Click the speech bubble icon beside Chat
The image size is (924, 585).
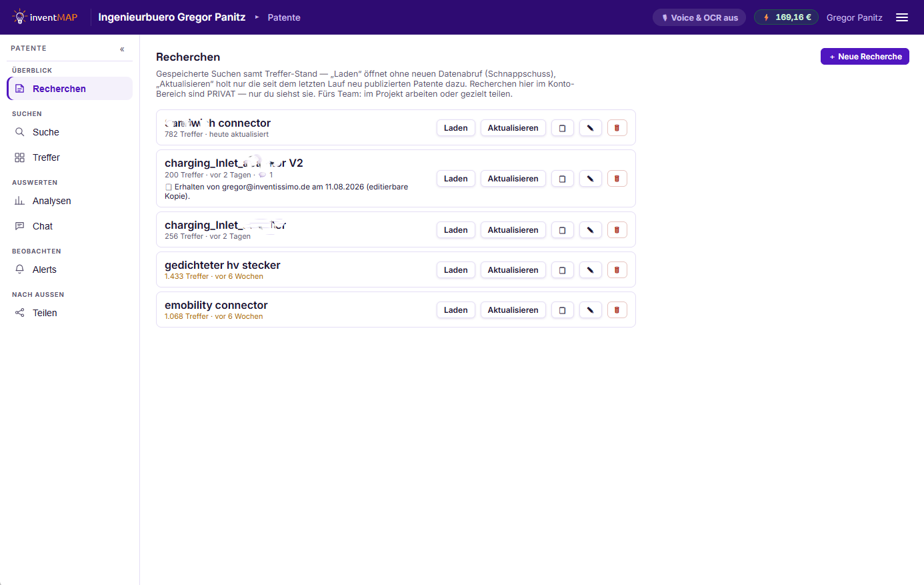20,226
